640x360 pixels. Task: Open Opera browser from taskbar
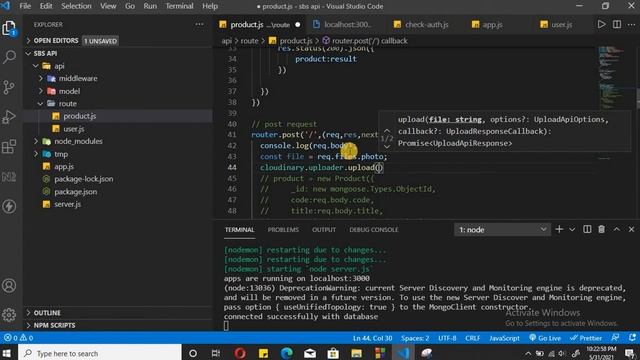(240, 353)
